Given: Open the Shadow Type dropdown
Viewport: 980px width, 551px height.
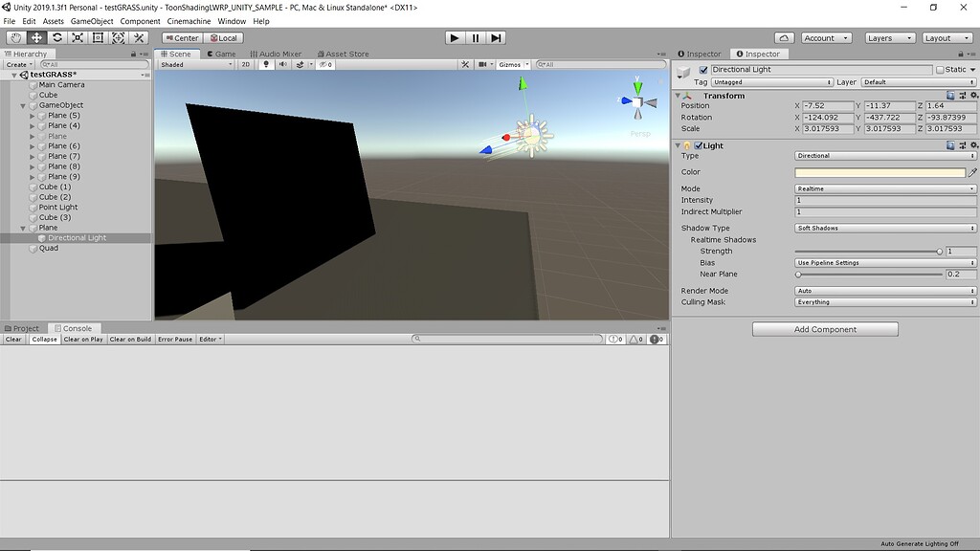Looking at the screenshot, I should [x=884, y=228].
